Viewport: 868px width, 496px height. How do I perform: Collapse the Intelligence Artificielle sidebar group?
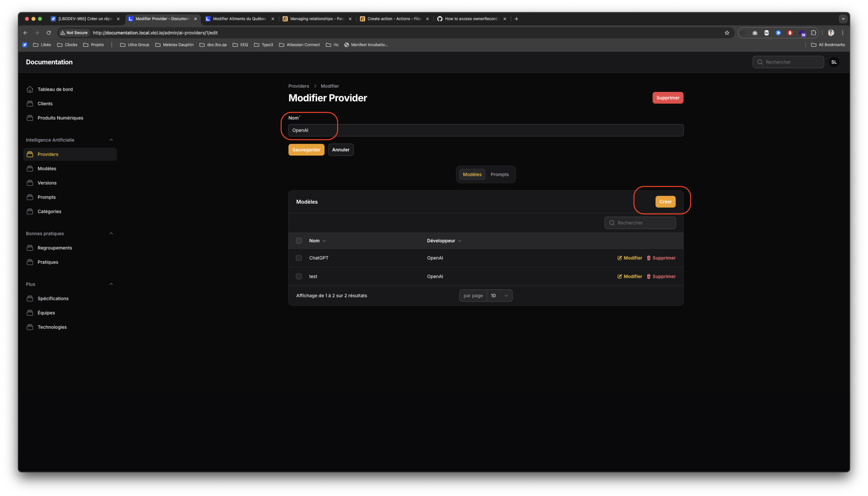pos(111,140)
